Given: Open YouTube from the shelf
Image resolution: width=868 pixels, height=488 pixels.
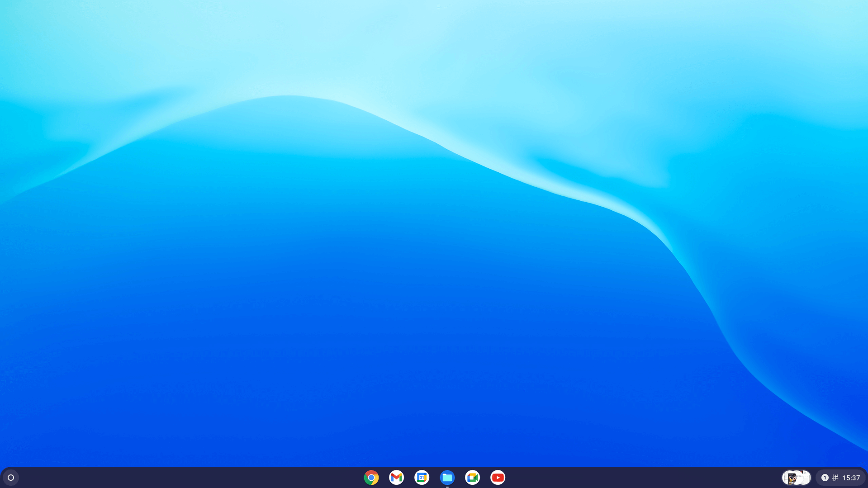Looking at the screenshot, I should (x=498, y=478).
